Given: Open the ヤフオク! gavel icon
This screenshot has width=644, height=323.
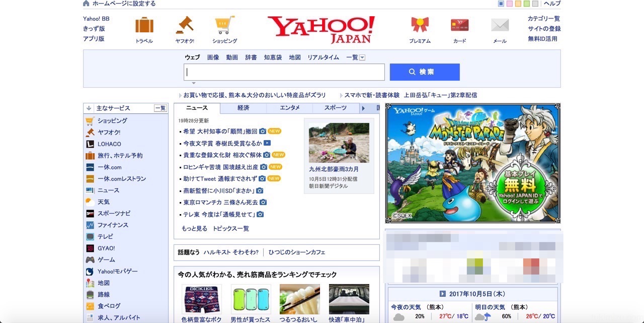Looking at the screenshot, I should pos(185,25).
